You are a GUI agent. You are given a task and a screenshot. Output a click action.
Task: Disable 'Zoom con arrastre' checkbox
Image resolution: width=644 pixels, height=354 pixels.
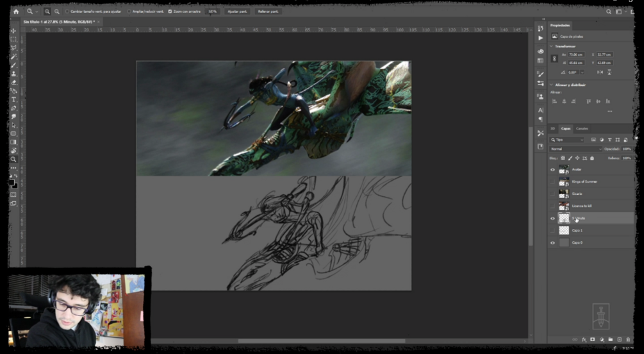[x=170, y=12]
